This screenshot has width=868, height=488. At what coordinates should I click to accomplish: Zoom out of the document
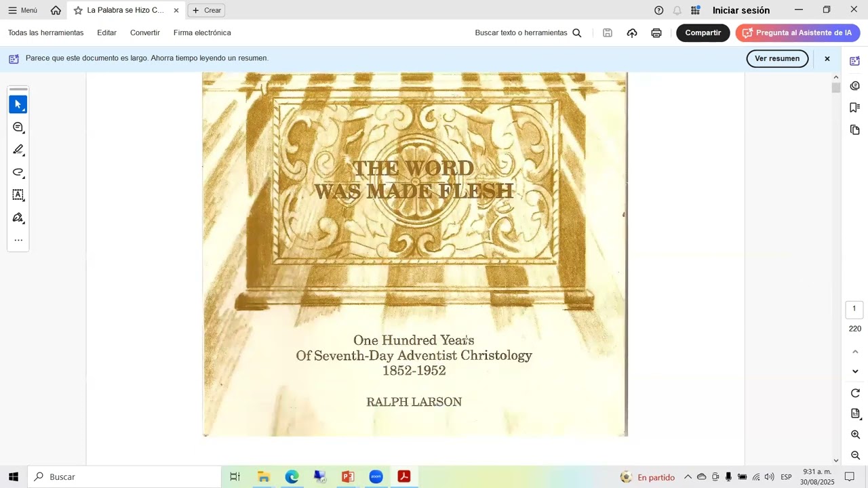point(855,455)
